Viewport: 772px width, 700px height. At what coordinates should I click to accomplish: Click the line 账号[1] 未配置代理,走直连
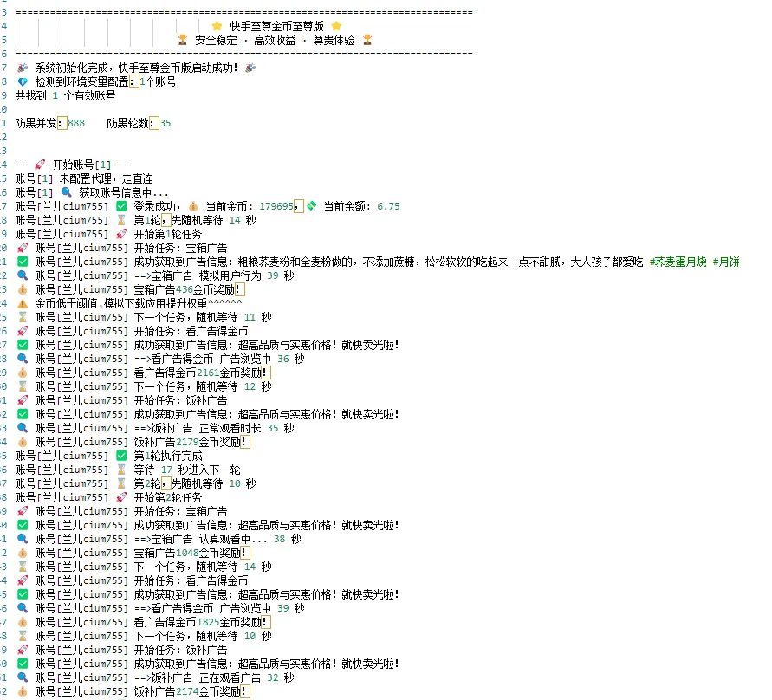coord(84,178)
